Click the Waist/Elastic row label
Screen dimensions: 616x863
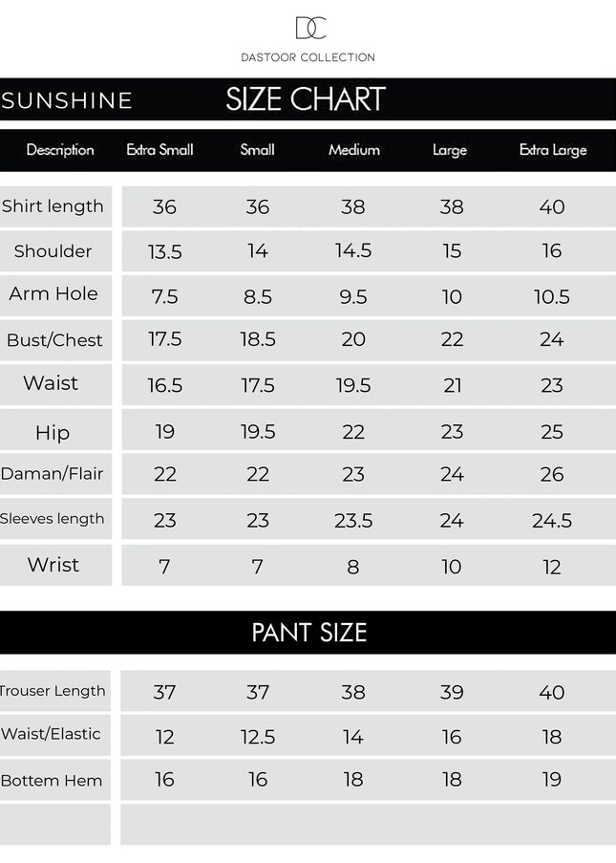pos(52,734)
